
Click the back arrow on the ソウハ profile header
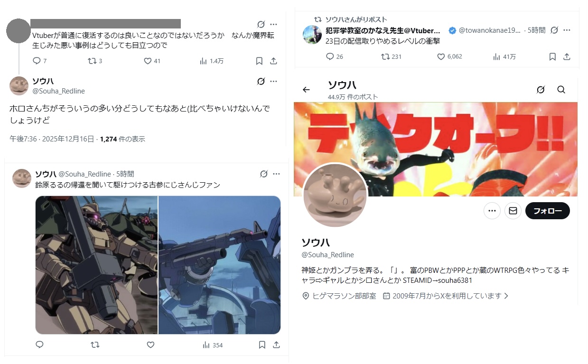306,90
